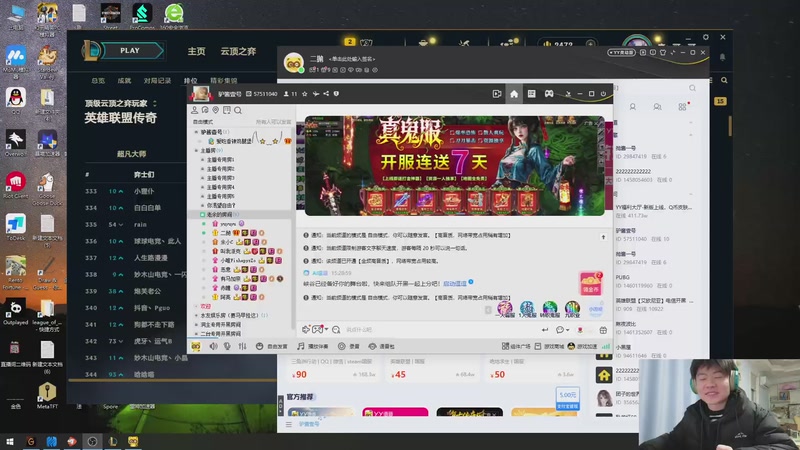Open the 二台专用开黑房间 channel
800x450 pixels.
(x=220, y=334)
